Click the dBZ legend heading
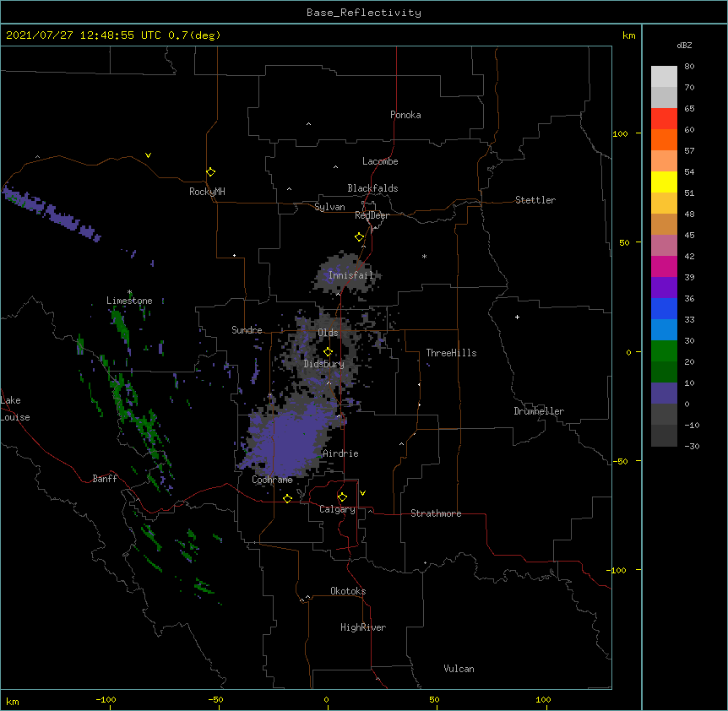Image resolution: width=728 pixels, height=711 pixels. point(684,46)
